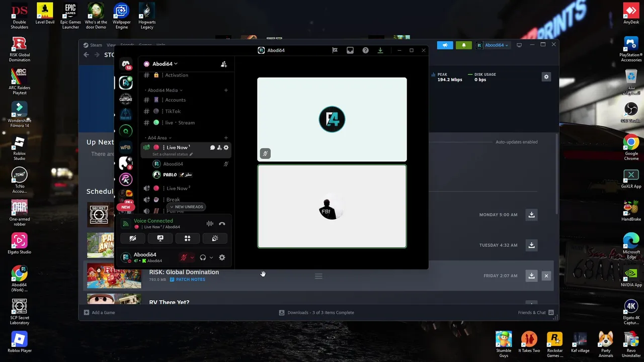Viewport: 644px width, 362px height.
Task: Download RISK: Global Domination update now
Action: pyautogui.click(x=531, y=276)
